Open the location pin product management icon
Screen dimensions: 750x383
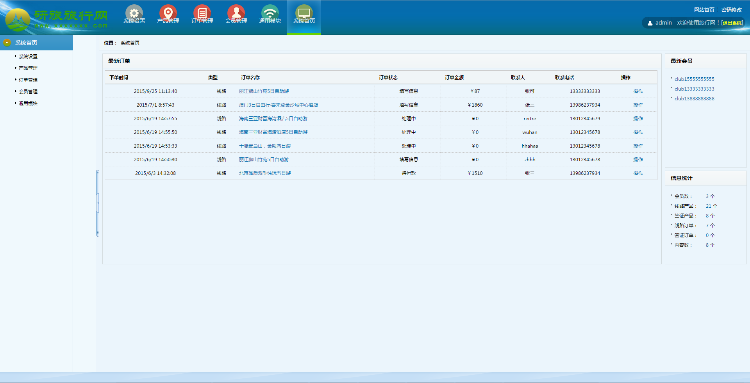168,12
